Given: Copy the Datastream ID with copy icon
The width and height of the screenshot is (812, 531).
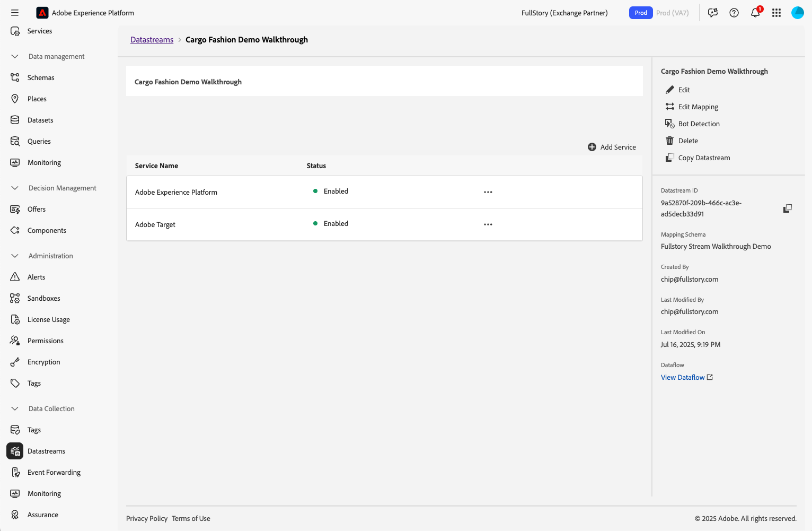Looking at the screenshot, I should pyautogui.click(x=788, y=208).
